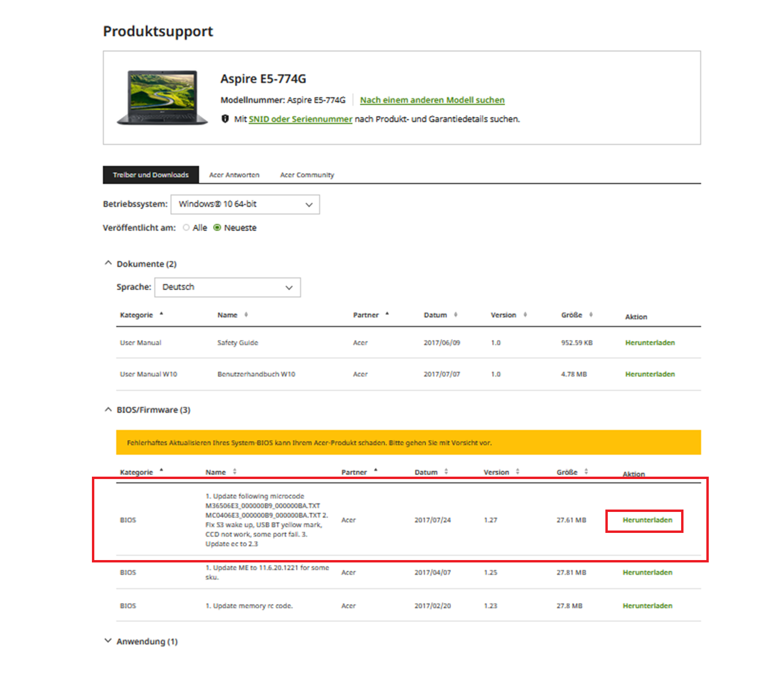This screenshot has width=784, height=694.
Task: Click the BIOS date '2017/07/24'
Action: tap(432, 520)
